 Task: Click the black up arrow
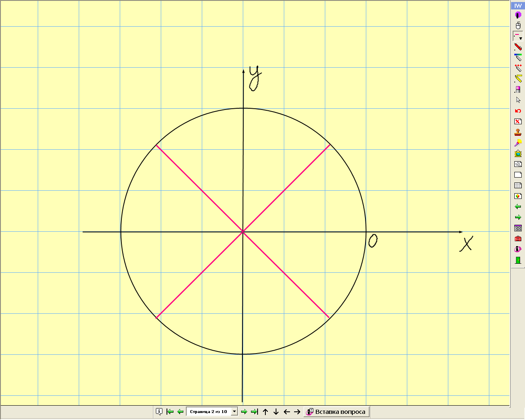(265, 411)
